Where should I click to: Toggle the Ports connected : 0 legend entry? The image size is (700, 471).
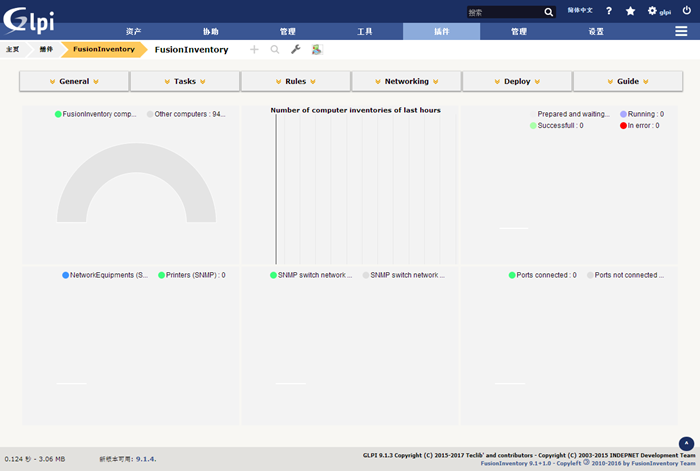[x=543, y=275]
